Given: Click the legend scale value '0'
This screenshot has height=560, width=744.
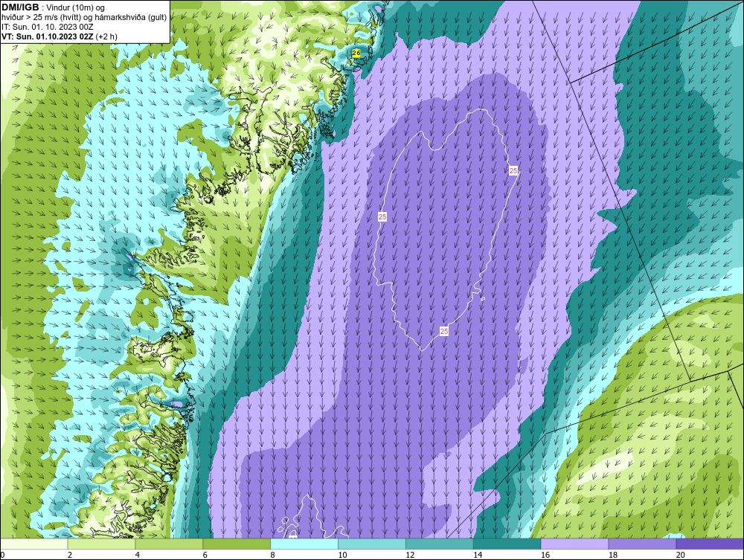Looking at the screenshot, I should pyautogui.click(x=2, y=555).
